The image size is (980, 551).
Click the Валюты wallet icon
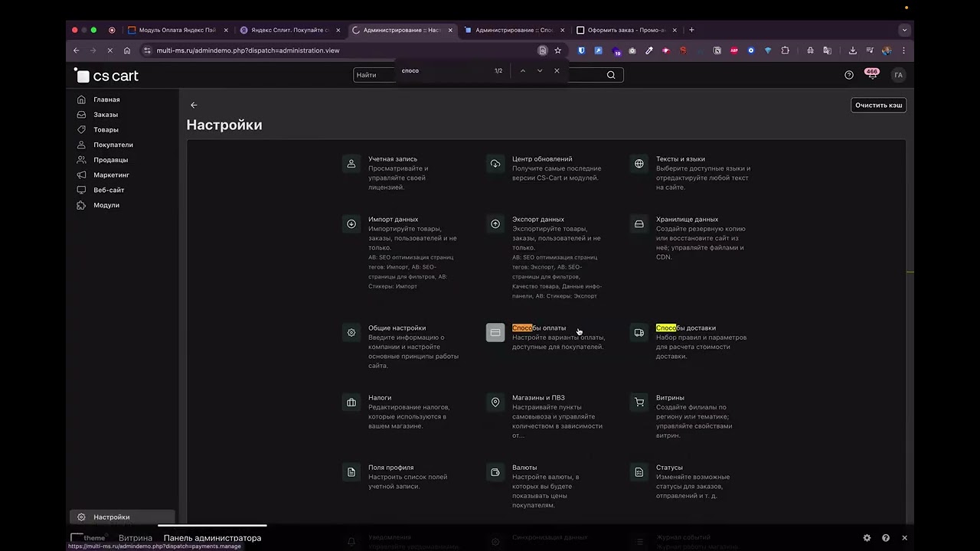point(495,472)
